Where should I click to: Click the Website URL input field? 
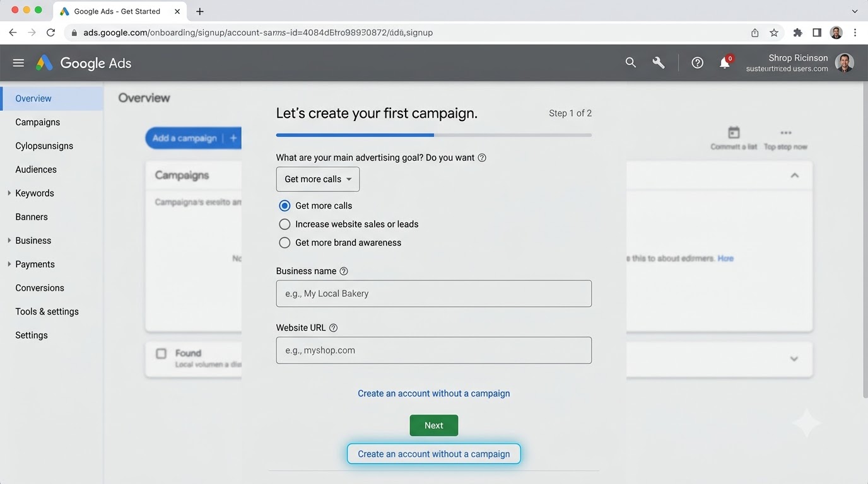pos(434,350)
